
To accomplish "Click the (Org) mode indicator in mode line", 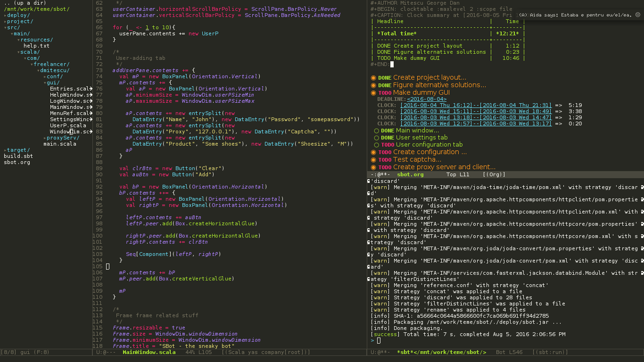I will point(494,174).
